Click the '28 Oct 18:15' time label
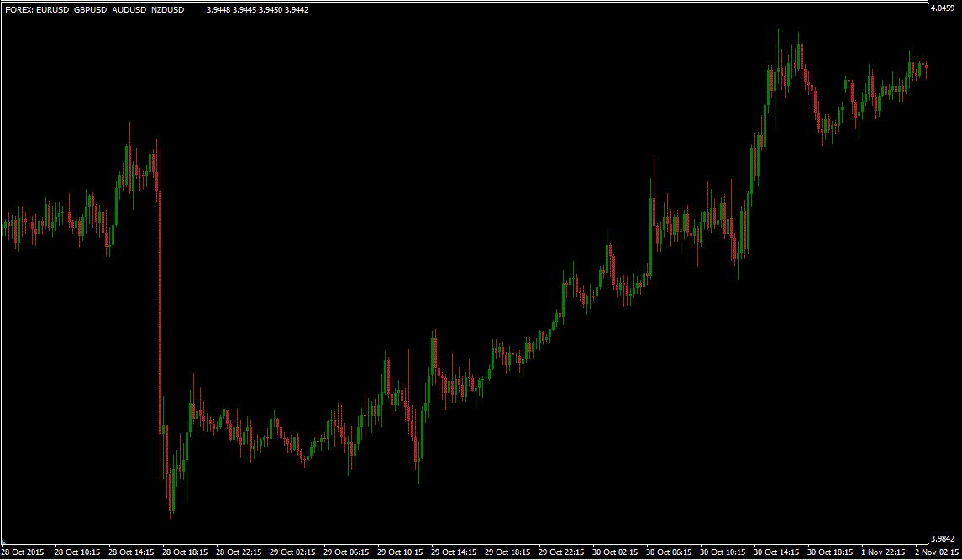 pyautogui.click(x=186, y=552)
